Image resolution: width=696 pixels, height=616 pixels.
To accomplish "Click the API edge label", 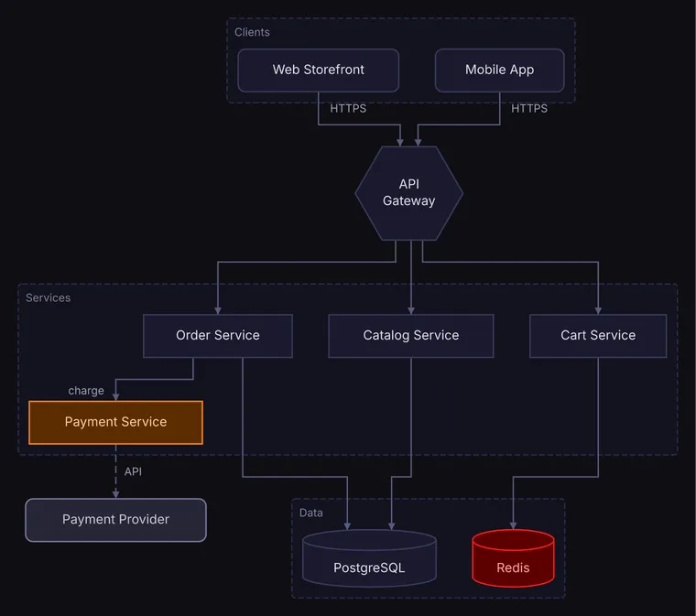I will 133,471.
